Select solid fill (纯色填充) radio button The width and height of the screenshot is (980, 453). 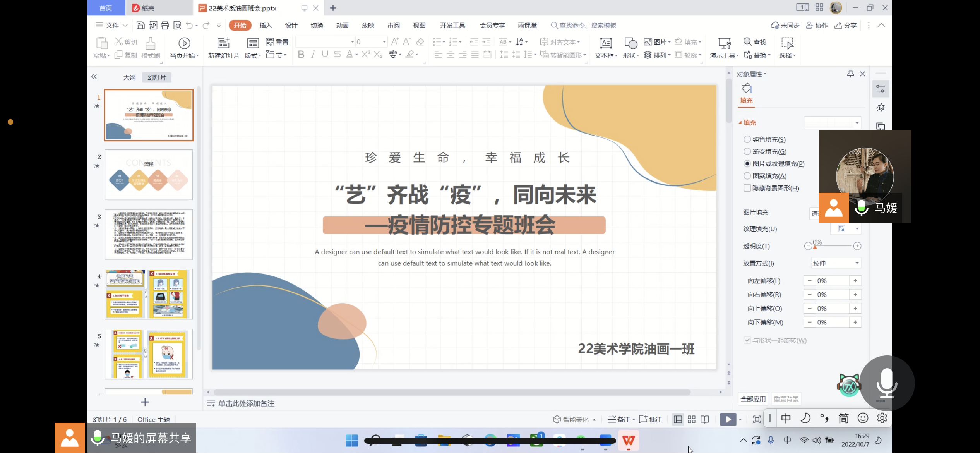pos(747,139)
